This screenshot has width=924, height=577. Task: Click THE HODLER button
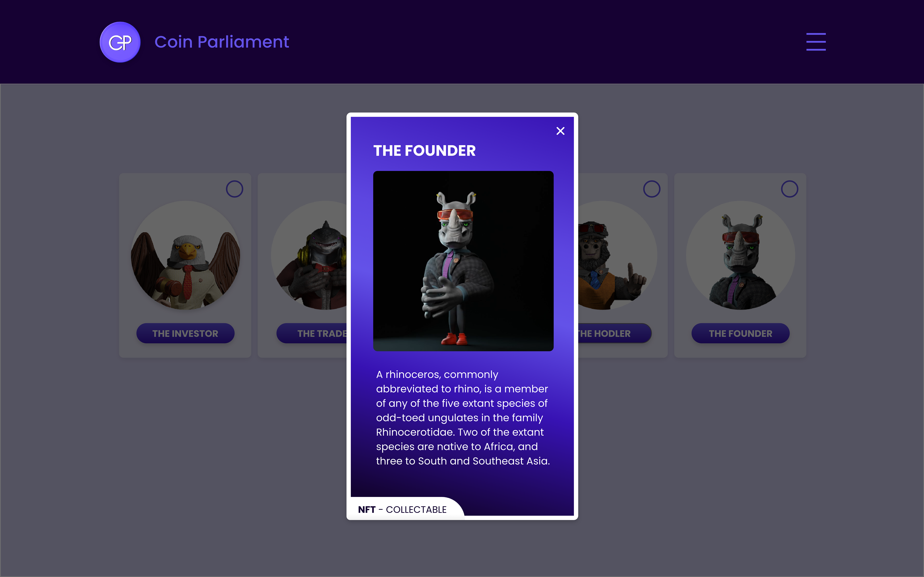click(615, 333)
